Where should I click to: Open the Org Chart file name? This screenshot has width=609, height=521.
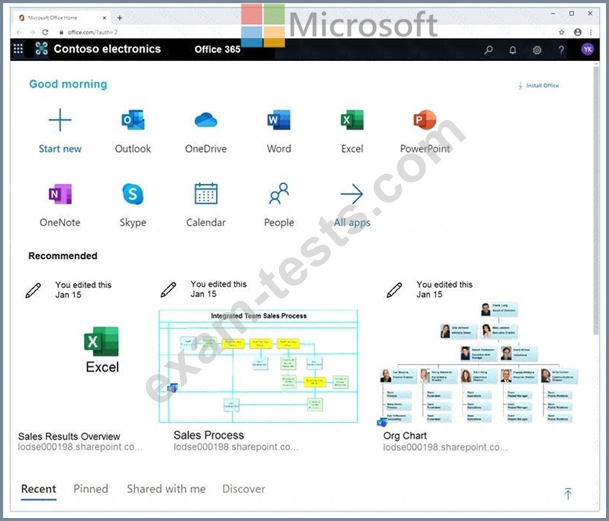[x=405, y=436]
